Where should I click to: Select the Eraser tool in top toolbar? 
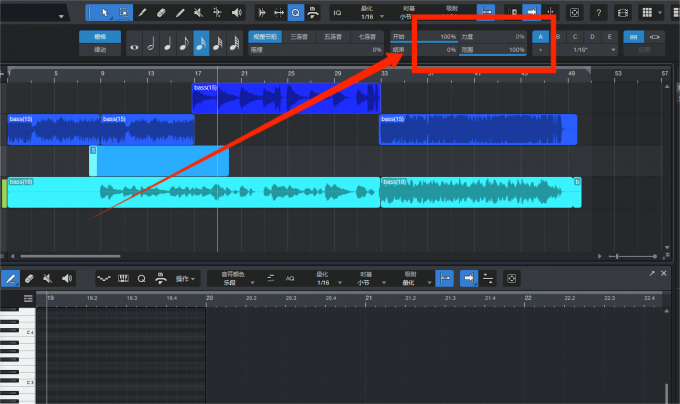click(x=161, y=13)
